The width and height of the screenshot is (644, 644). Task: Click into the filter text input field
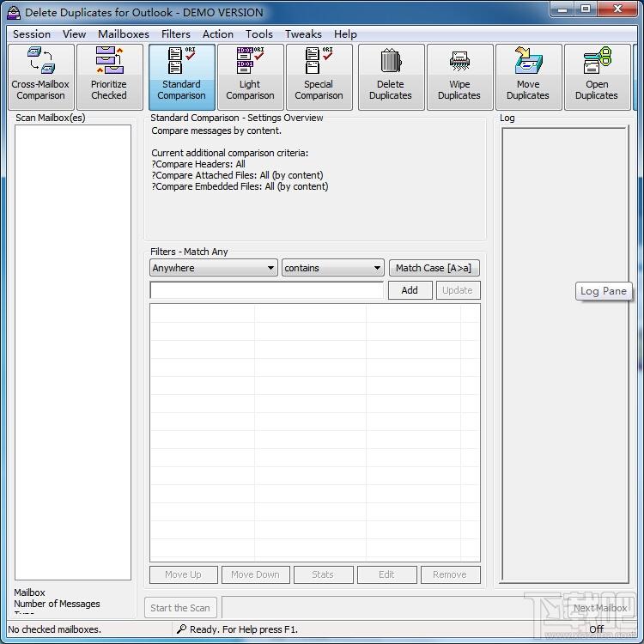(x=267, y=290)
